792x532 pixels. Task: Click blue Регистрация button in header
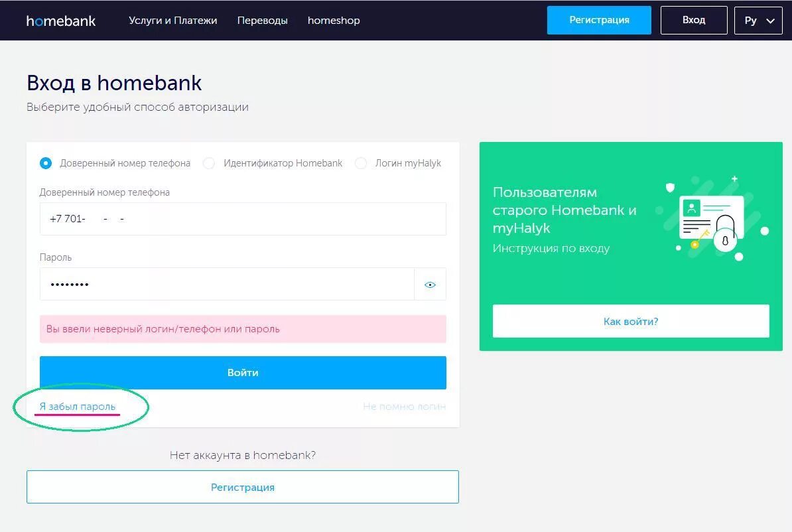599,21
